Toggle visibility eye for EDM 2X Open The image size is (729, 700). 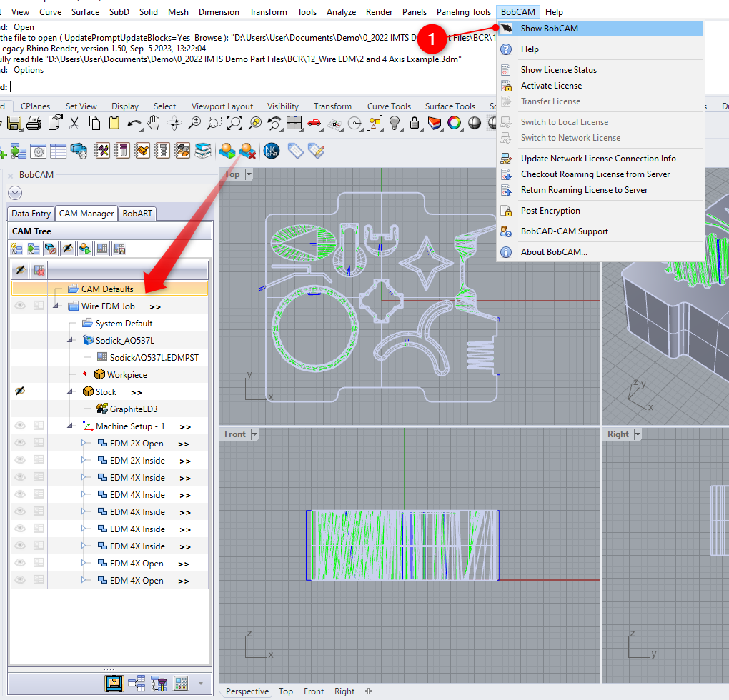[20, 443]
